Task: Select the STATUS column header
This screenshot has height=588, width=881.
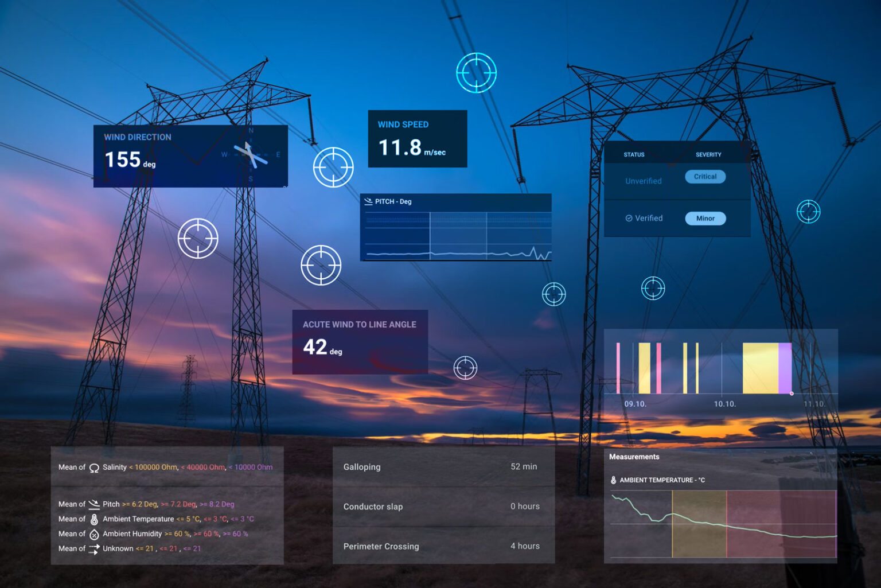Action: (x=634, y=154)
